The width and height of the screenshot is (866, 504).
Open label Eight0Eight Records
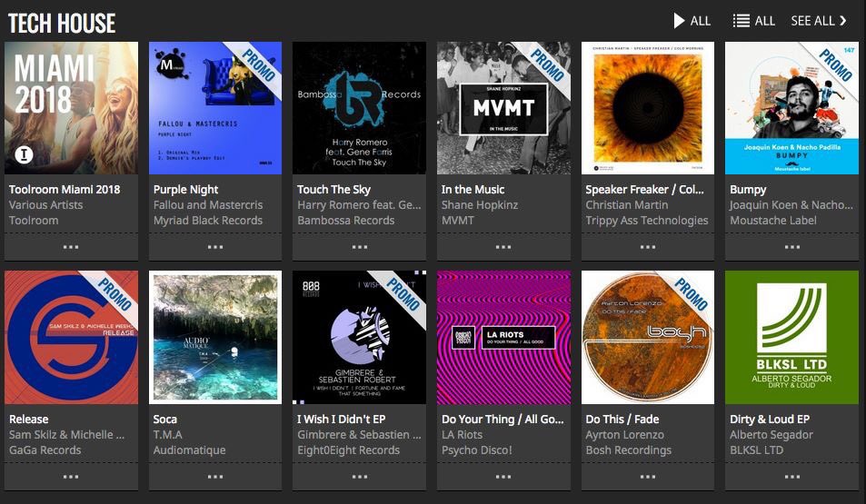[x=348, y=450]
